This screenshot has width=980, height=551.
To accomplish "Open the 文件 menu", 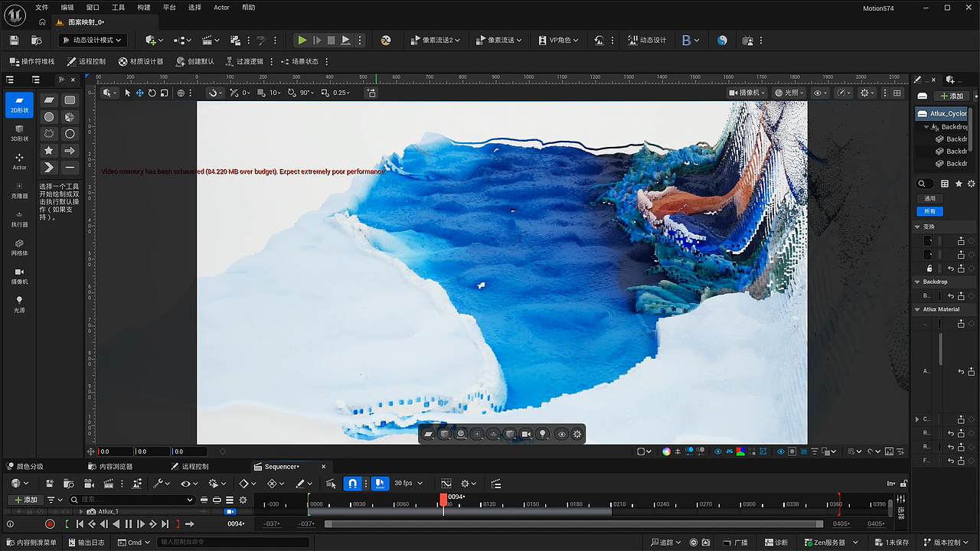I will 41,8.
